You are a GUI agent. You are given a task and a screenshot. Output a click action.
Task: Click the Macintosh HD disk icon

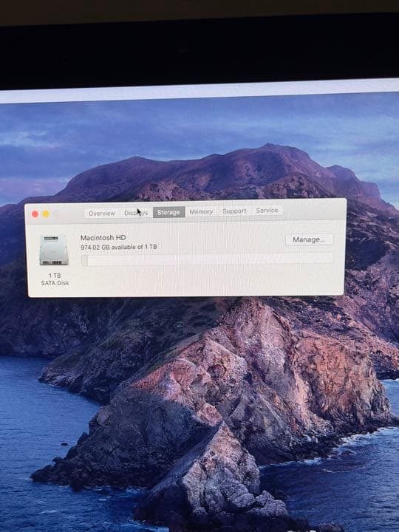coord(54,250)
